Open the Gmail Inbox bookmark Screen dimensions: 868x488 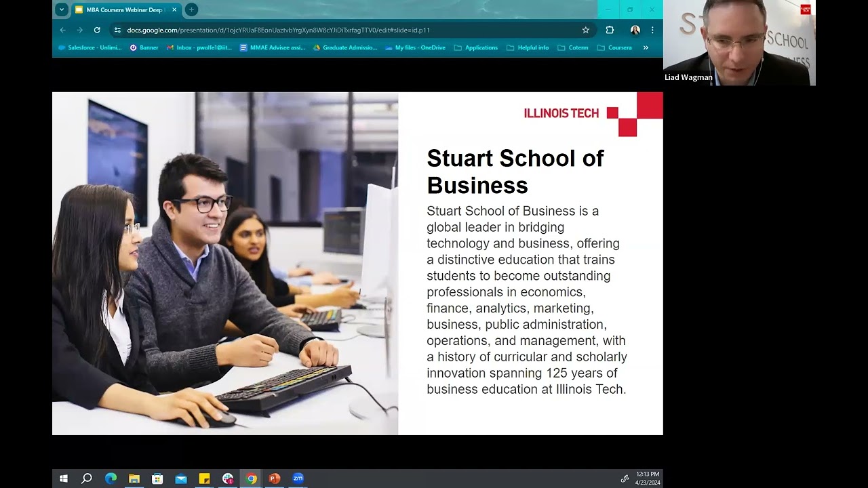coord(199,47)
